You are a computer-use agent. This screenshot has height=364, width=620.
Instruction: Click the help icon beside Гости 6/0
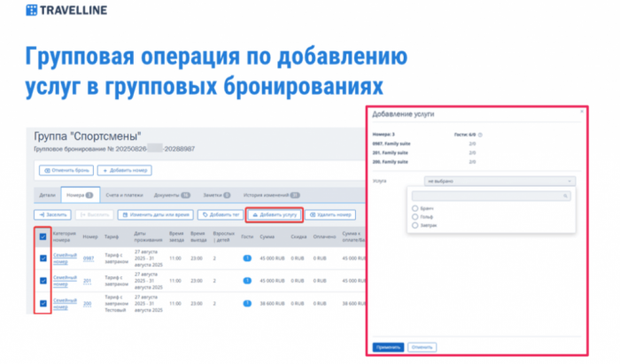coord(480,135)
